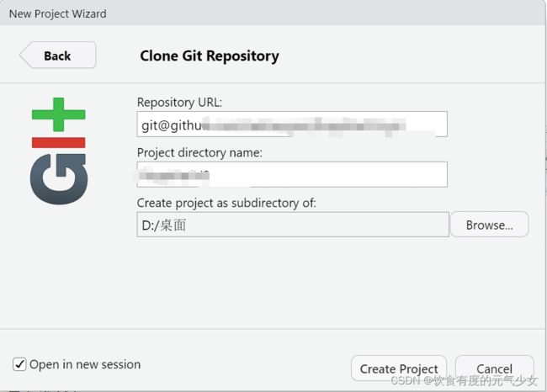This screenshot has height=392, width=547.
Task: Toggle the Open in new session checkbox
Action: [x=19, y=364]
